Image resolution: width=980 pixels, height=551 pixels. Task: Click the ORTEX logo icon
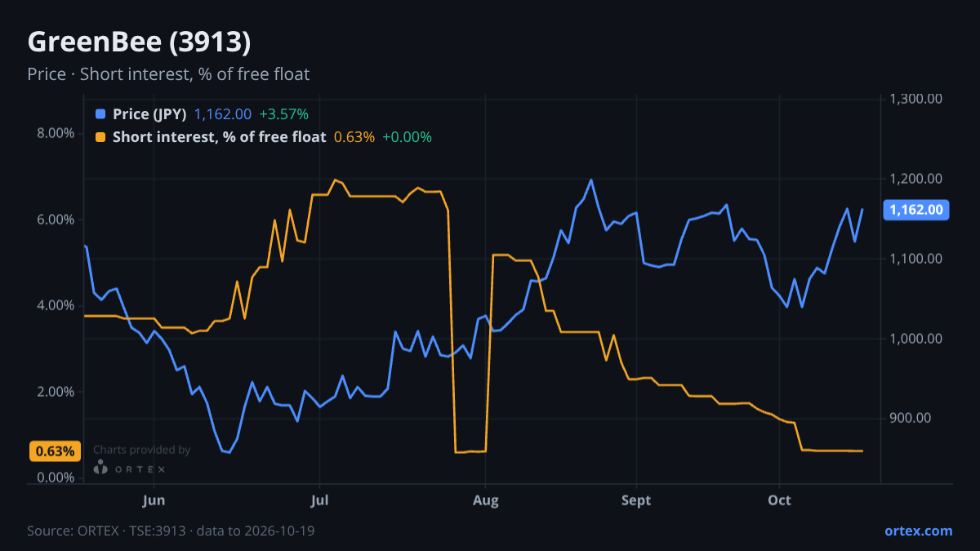click(x=100, y=467)
